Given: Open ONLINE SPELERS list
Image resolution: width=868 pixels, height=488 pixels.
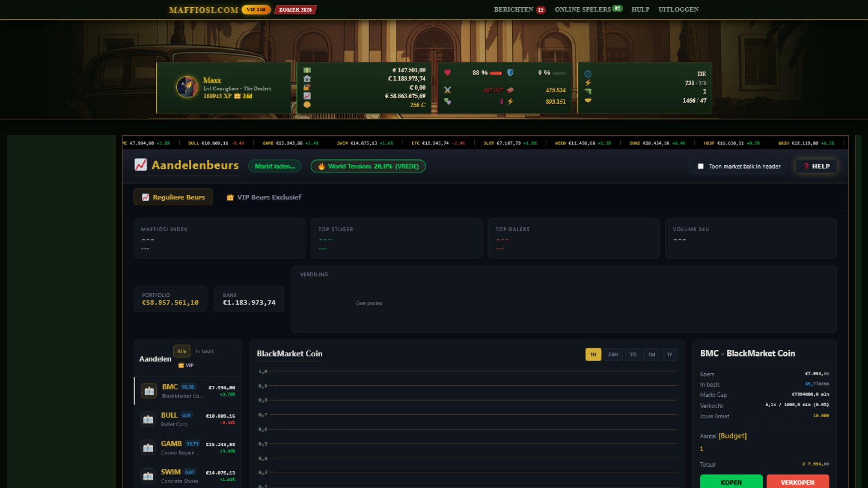Looking at the screenshot, I should [589, 9].
